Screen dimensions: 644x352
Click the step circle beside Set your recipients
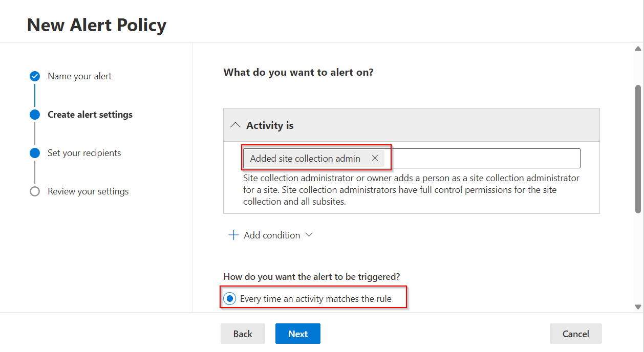tap(34, 152)
